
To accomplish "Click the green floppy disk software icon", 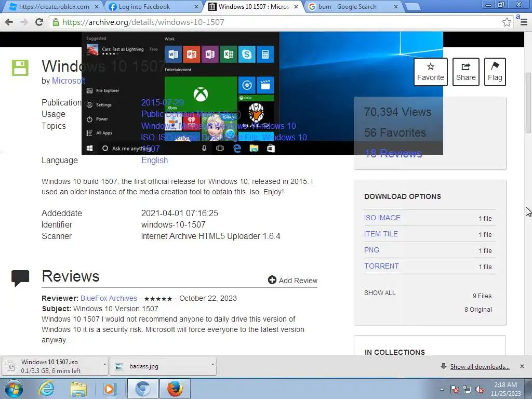I will (x=20, y=68).
